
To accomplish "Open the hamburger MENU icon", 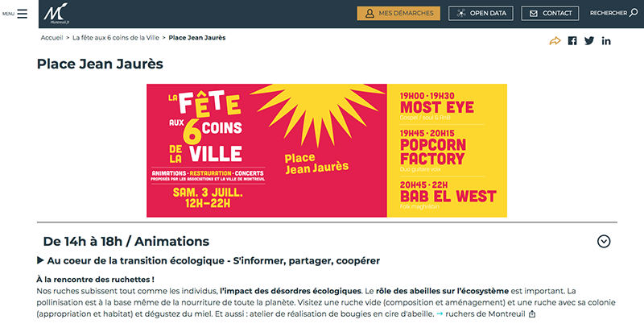I will tap(23, 14).
